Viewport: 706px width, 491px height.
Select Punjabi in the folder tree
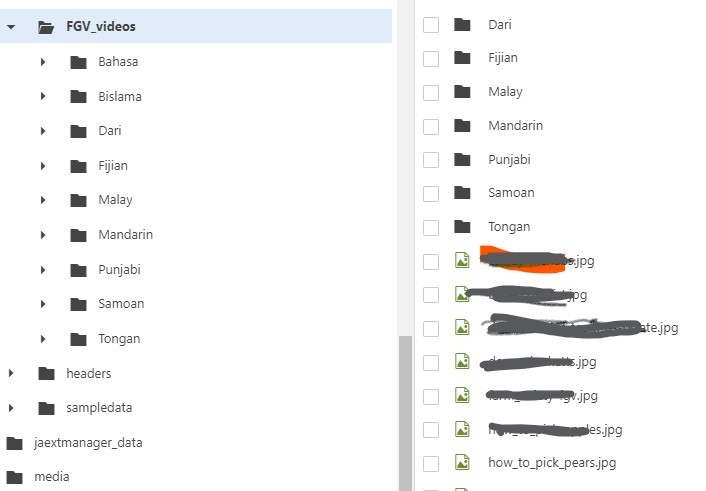(119, 270)
